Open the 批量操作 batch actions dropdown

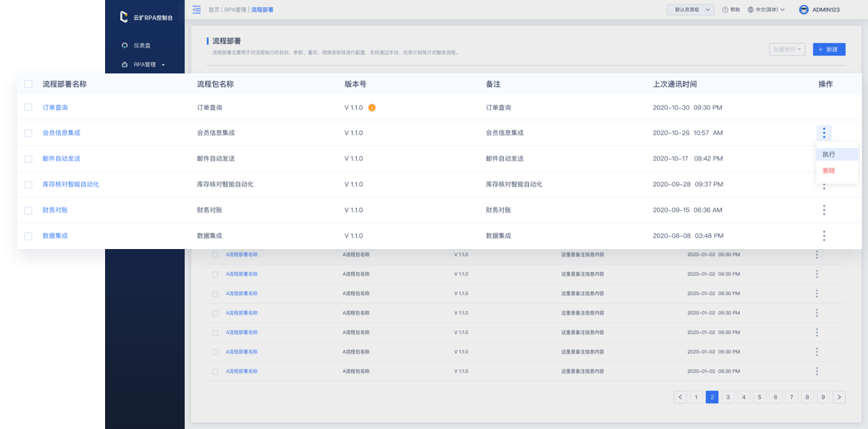(x=787, y=50)
